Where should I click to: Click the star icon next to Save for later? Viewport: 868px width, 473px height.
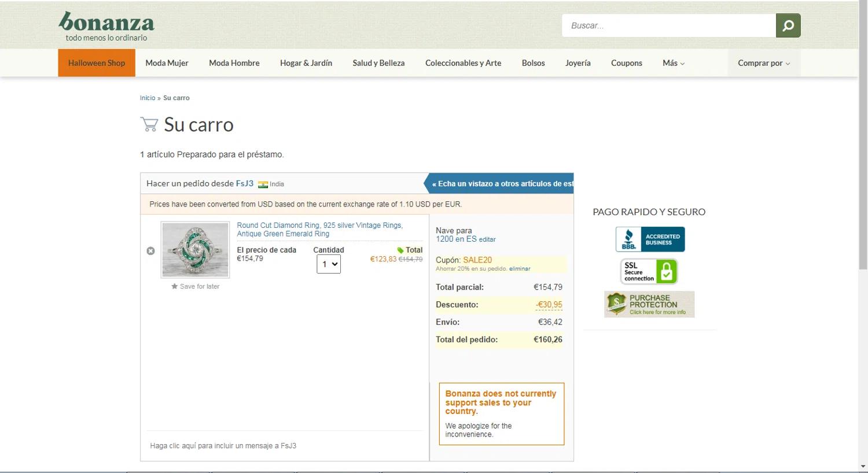tap(174, 286)
